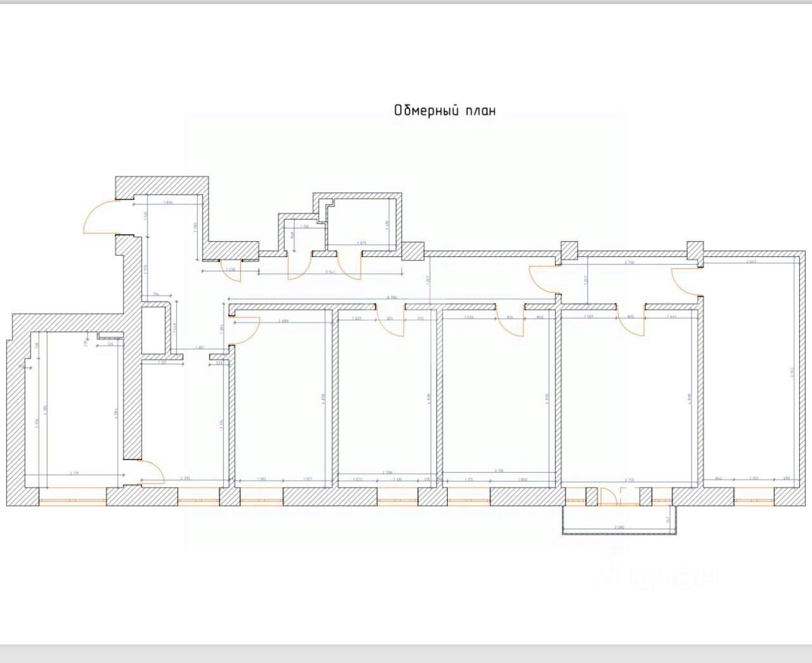Select the 2.643 dimension in right room

point(751,261)
